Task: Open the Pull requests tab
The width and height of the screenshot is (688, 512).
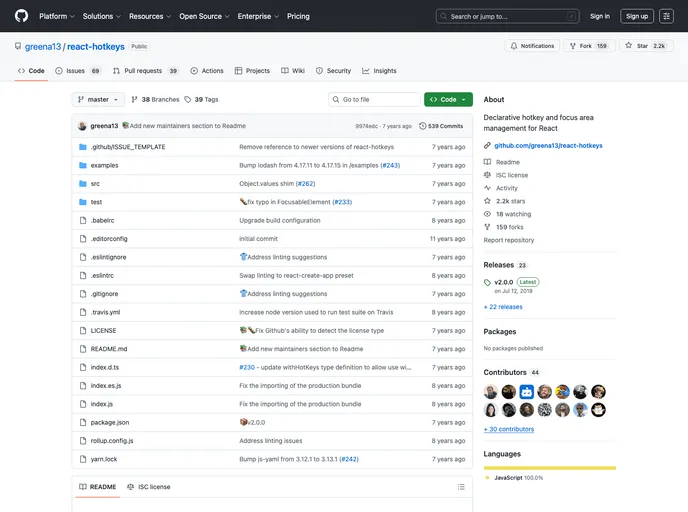Action: click(146, 71)
